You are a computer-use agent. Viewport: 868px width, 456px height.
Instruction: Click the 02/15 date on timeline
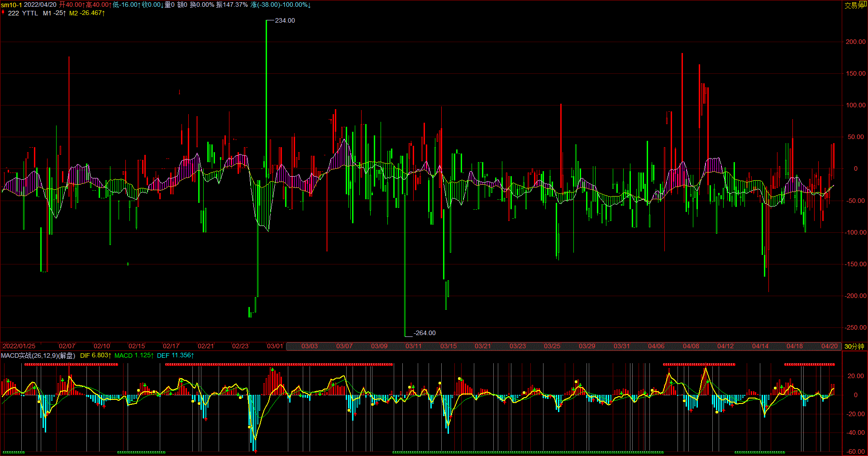pos(137,346)
